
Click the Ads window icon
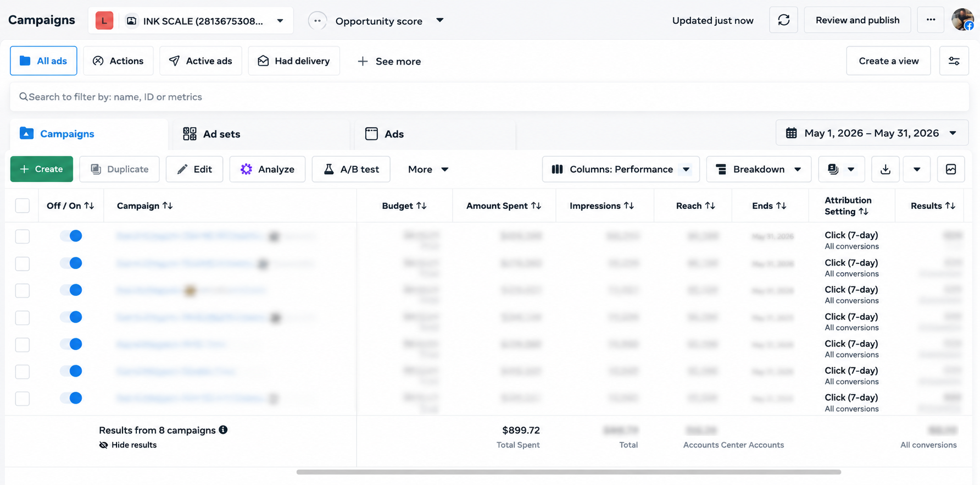click(x=371, y=134)
